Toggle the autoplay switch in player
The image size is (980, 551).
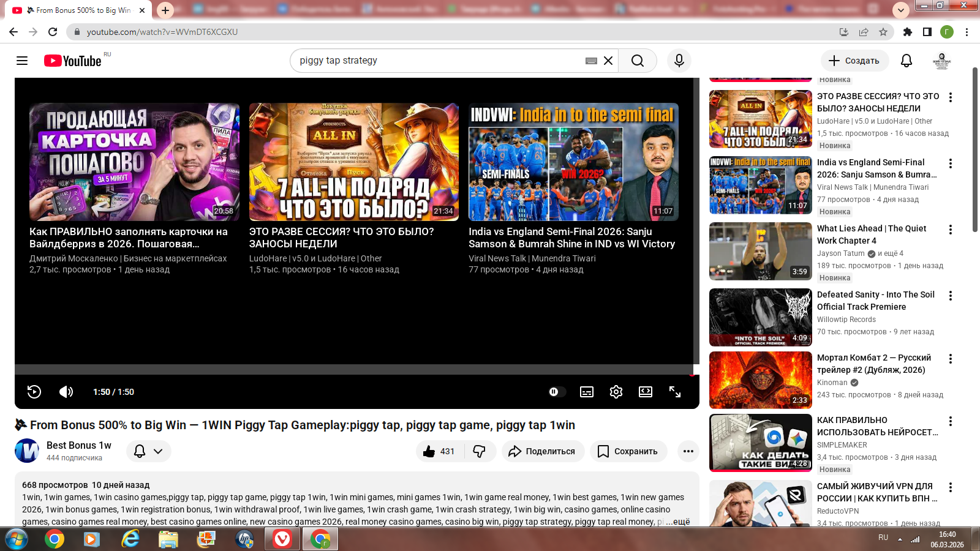(556, 392)
